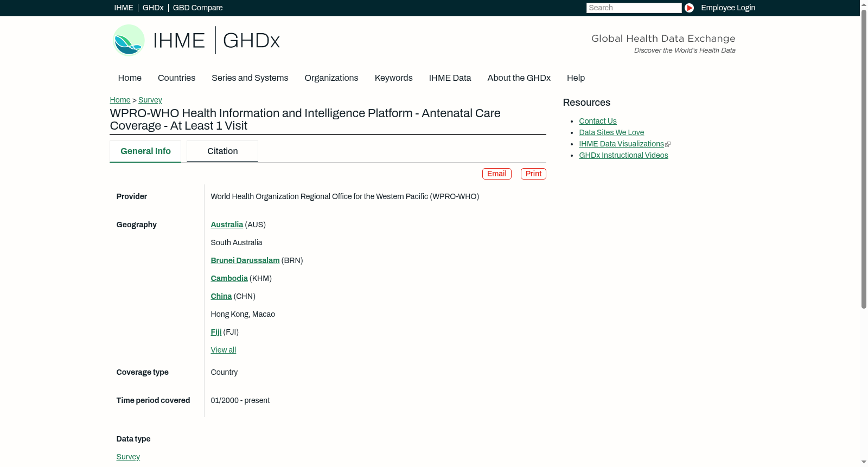Click the 'Hong Kong, Macao' text

[243, 314]
